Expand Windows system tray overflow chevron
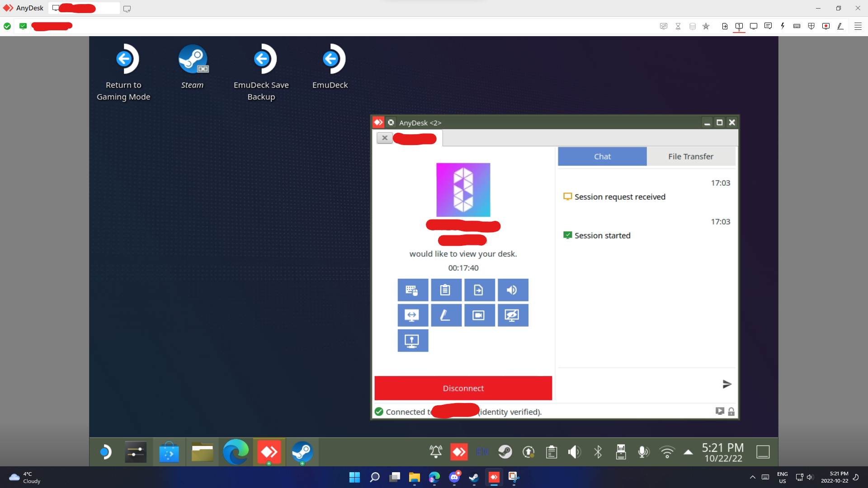 click(x=752, y=477)
